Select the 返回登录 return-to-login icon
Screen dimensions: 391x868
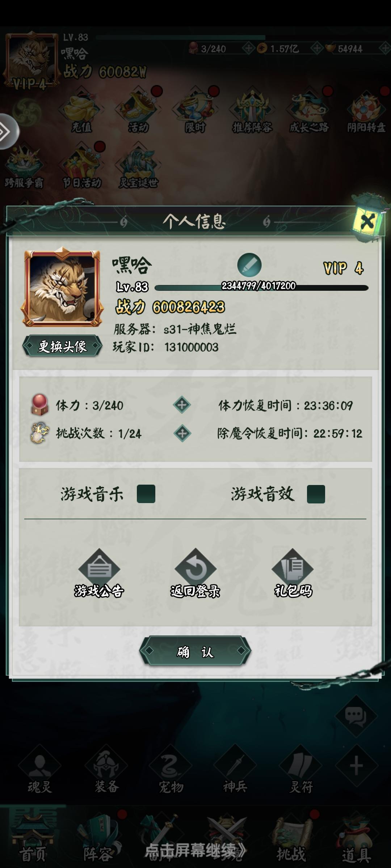pyautogui.click(x=195, y=573)
